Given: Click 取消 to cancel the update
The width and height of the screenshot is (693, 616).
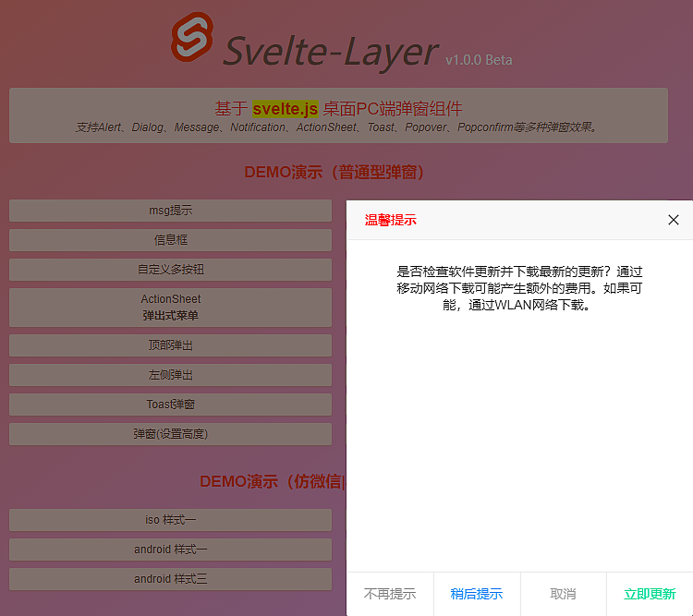Looking at the screenshot, I should tap(563, 594).
